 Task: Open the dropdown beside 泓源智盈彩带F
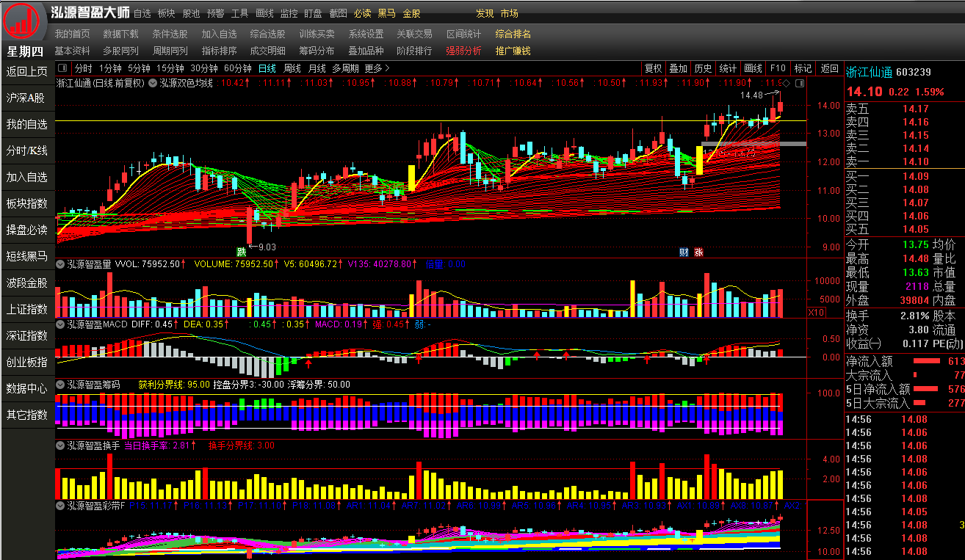click(x=61, y=505)
